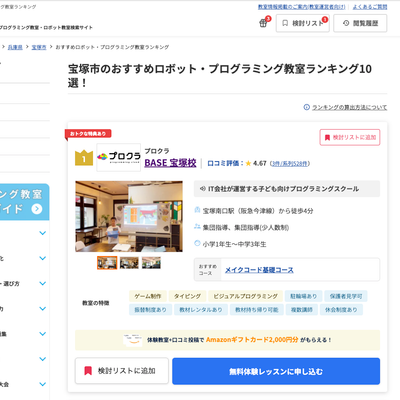This screenshot has width=400, height=400.
Task: Click the タイピング feature tag
Action: [x=187, y=296]
